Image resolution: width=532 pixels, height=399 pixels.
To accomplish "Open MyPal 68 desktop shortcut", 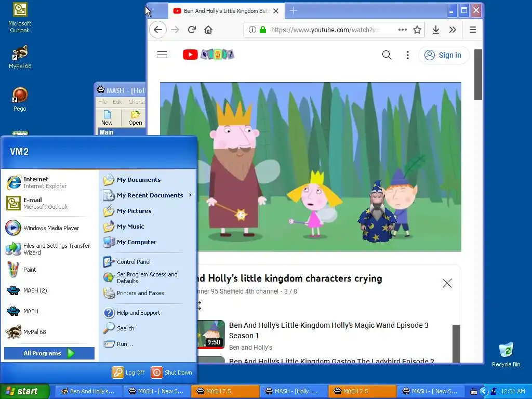I will click(x=20, y=57).
